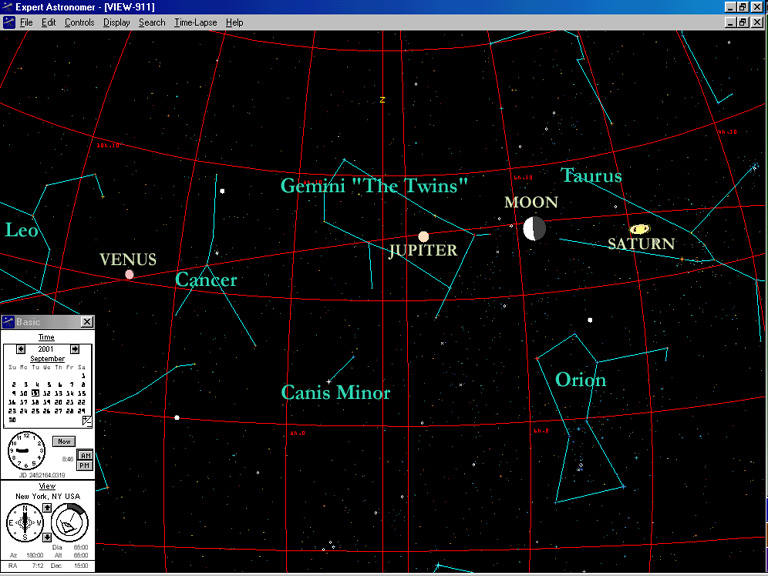Switch time to AM
The width and height of the screenshot is (768, 576).
[84, 455]
